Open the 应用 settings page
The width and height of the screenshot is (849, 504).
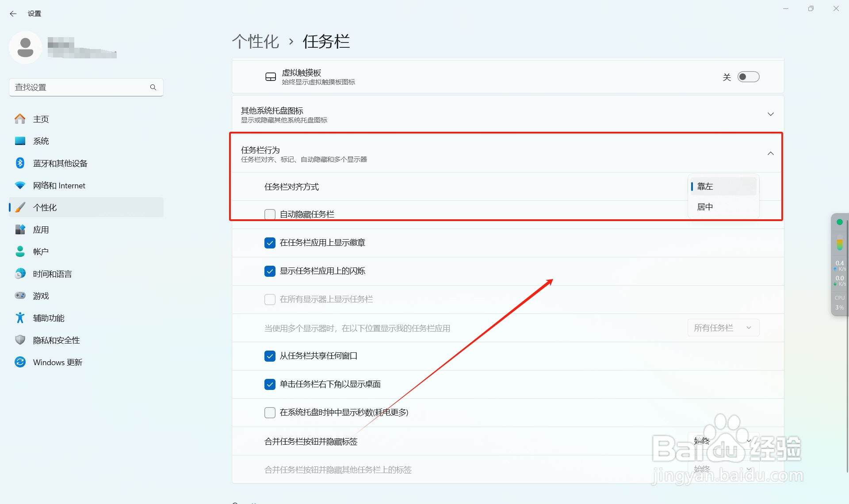[x=41, y=229]
